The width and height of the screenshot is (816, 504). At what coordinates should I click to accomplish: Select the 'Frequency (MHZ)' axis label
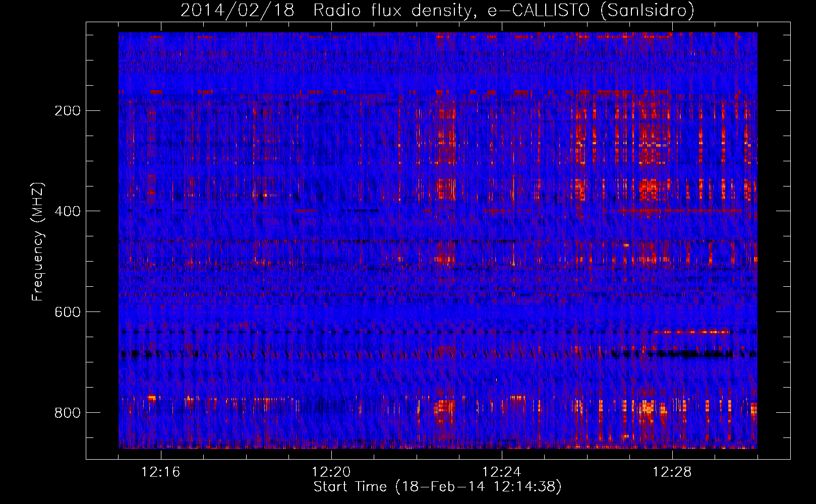coord(38,242)
